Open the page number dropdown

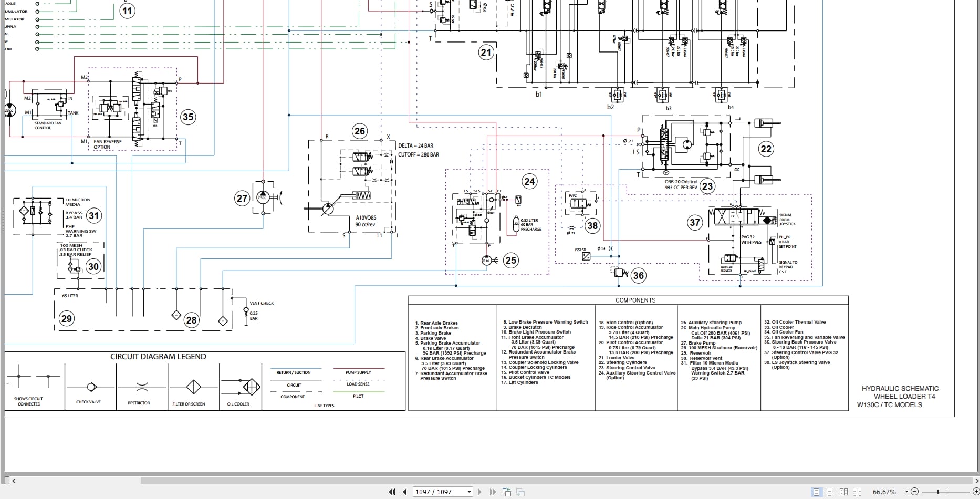point(469,492)
